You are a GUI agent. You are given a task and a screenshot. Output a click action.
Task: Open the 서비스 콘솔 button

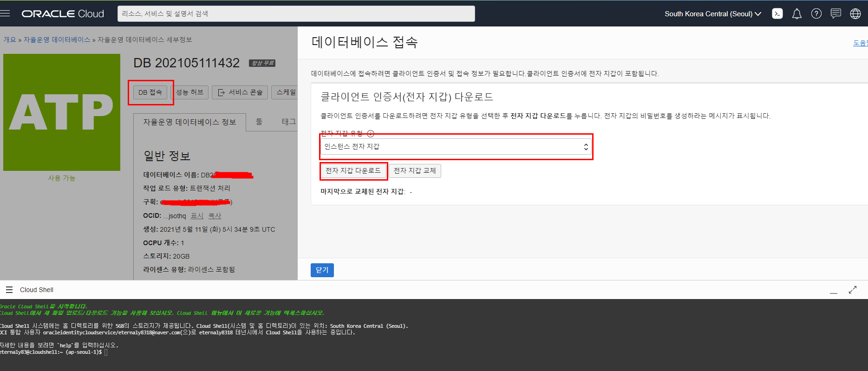click(240, 92)
